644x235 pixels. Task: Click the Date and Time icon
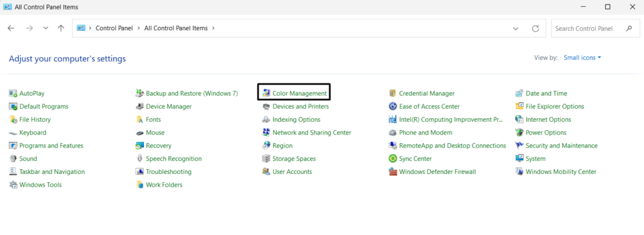519,94
